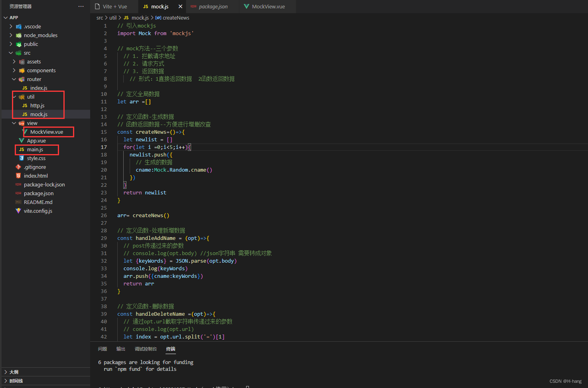
Task: Select mock.js in the file tree
Action: coord(39,114)
